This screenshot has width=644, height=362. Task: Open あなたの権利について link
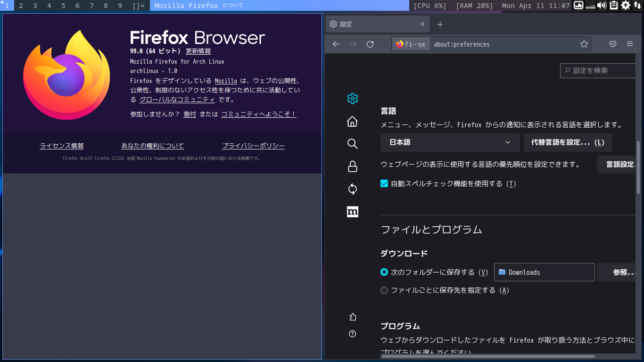153,146
